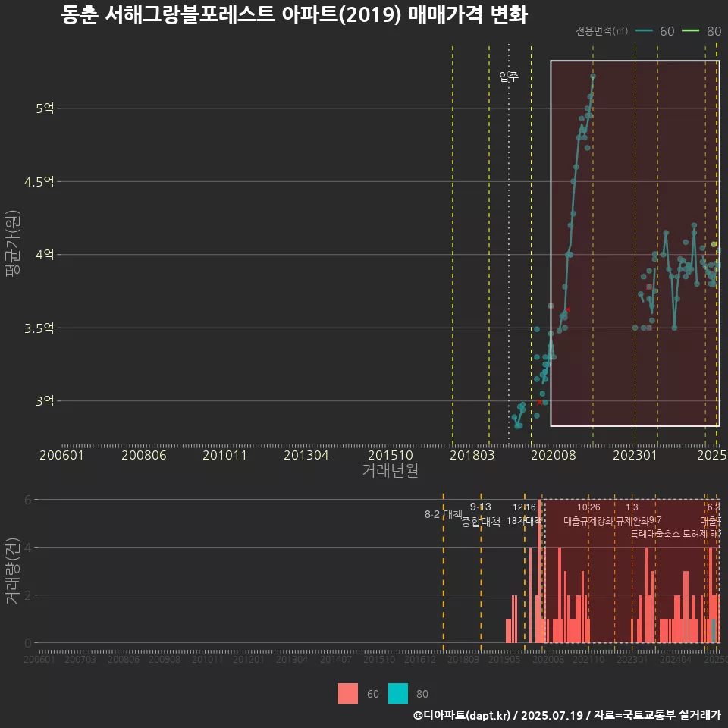
Task: Click '201803' on the price chart axis
Action: point(472,455)
